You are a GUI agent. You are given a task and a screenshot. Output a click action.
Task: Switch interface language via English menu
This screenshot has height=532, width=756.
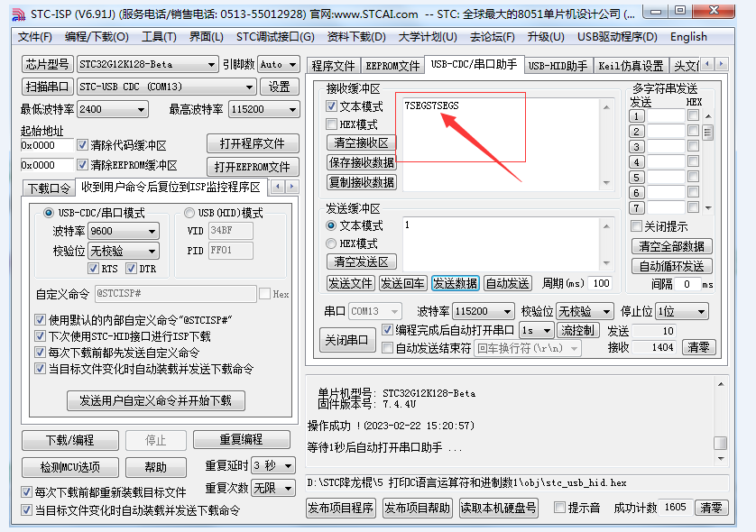[688, 37]
